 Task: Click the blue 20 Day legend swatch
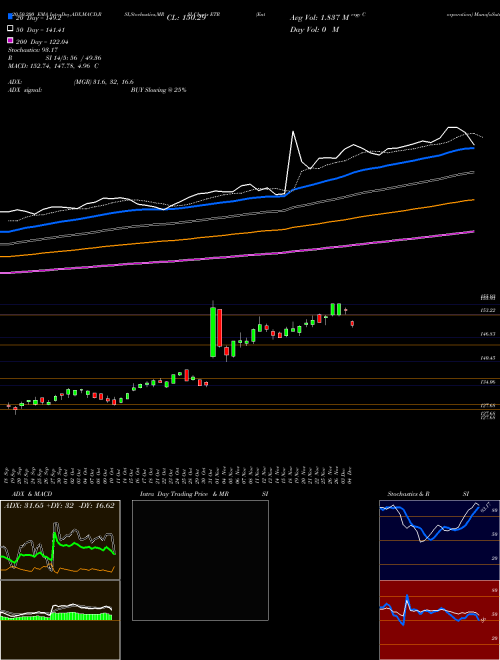[11, 17]
